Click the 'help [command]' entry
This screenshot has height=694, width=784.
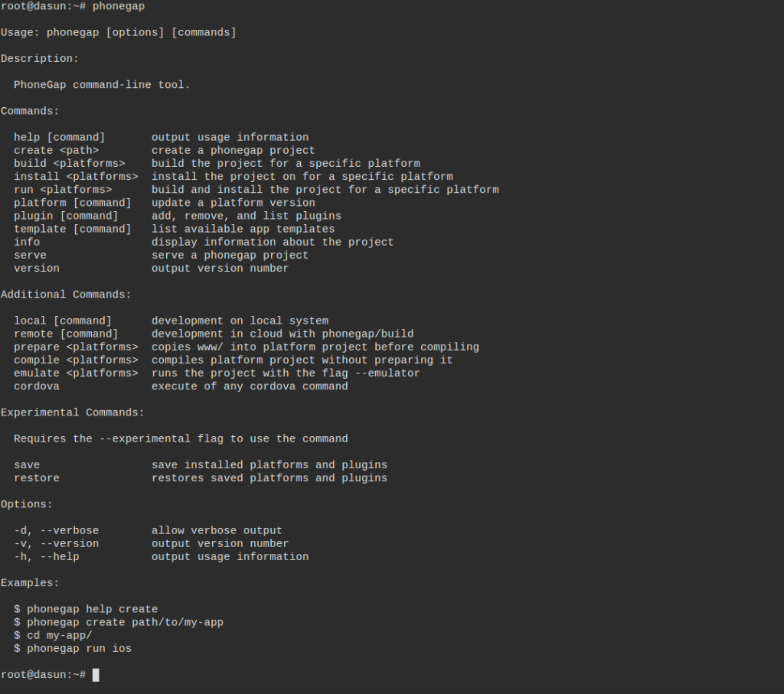60,138
